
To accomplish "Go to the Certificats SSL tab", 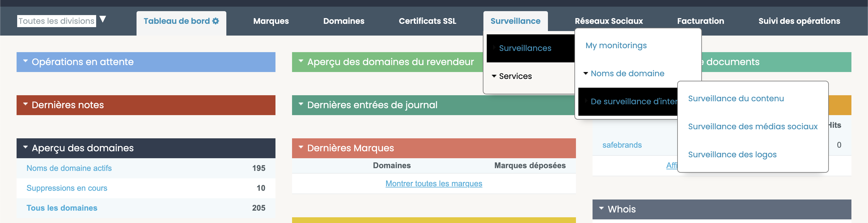I will click(x=427, y=21).
